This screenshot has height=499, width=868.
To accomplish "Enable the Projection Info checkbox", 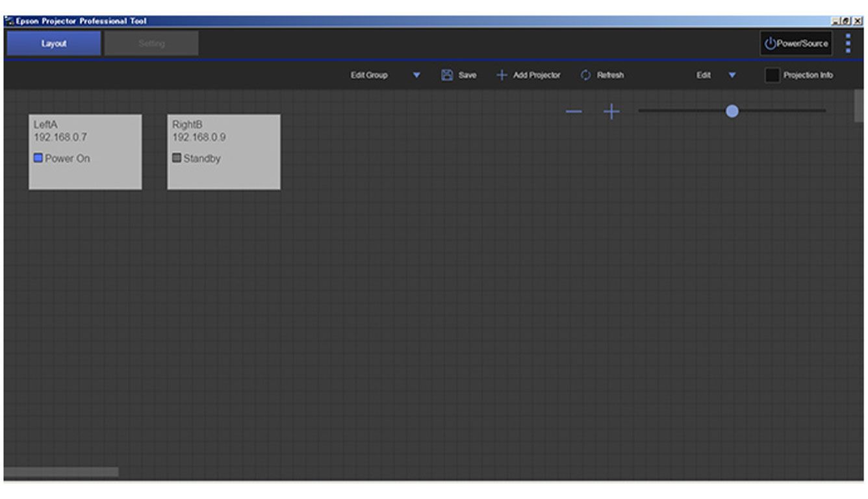I will (772, 75).
